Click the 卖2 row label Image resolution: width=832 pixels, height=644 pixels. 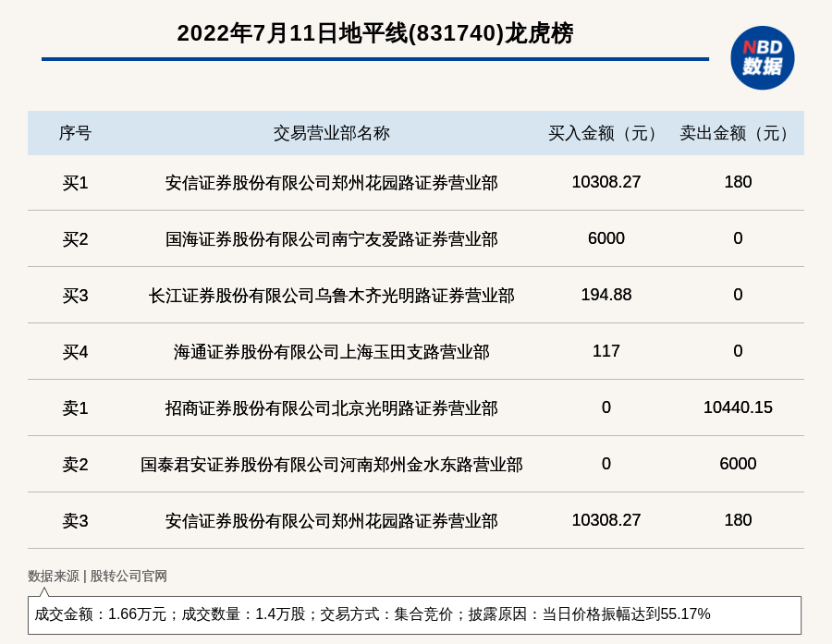point(75,464)
